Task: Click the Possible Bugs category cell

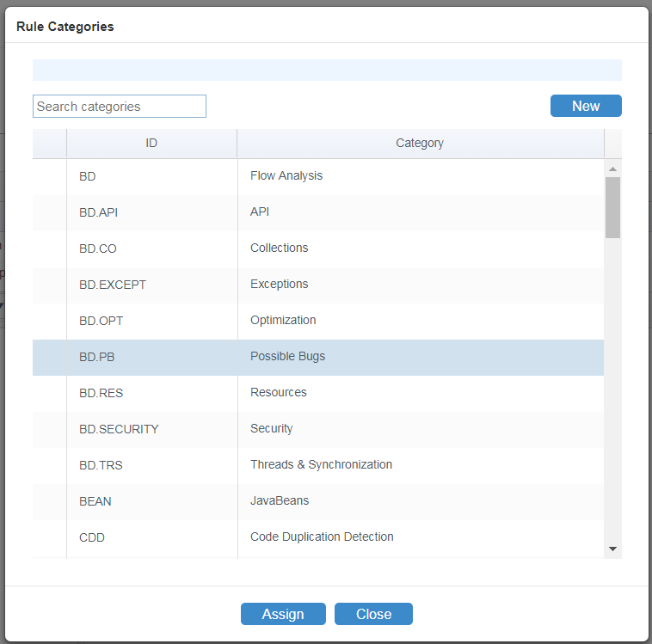Action: click(x=421, y=358)
